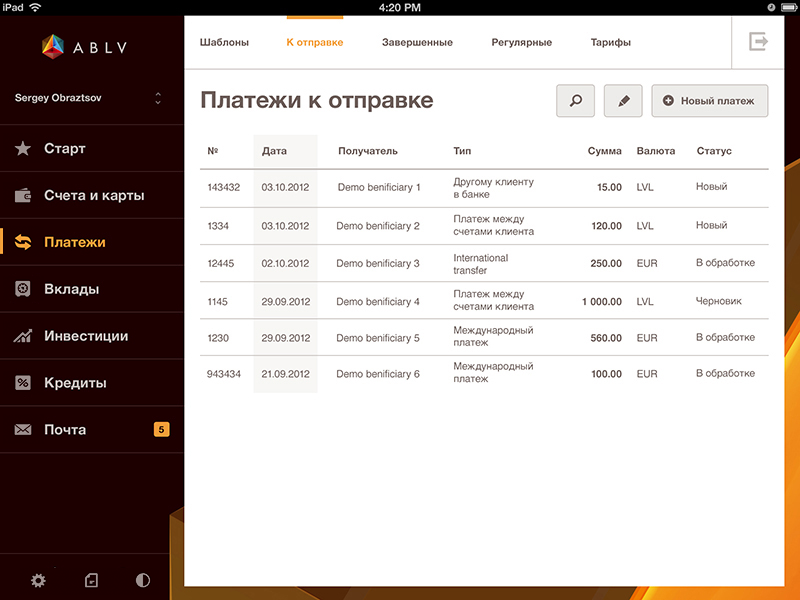The height and width of the screenshot is (600, 800).
Task: Open the Регулярные tab
Action: pos(521,42)
